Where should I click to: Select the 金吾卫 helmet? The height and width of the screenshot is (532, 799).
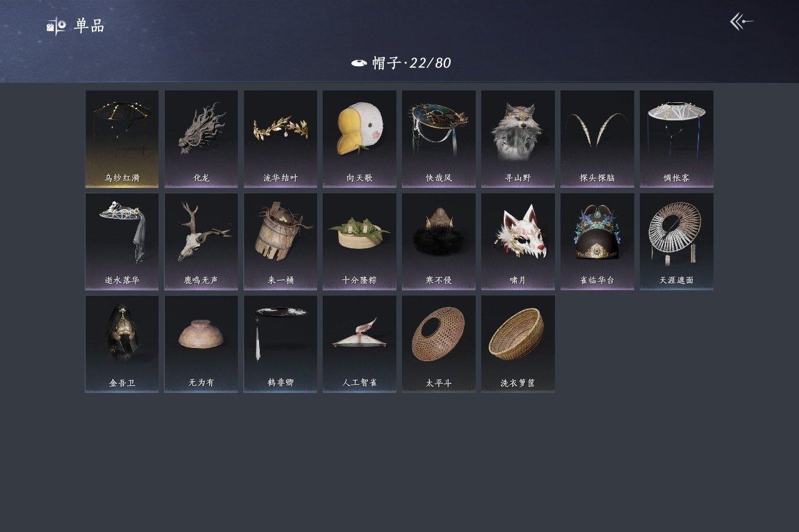tap(122, 344)
